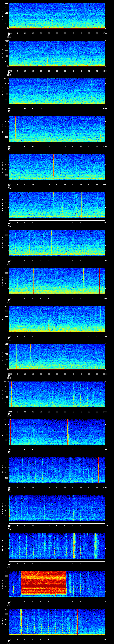
Task: Click the 47:00 end time label
Action: point(105,33)
